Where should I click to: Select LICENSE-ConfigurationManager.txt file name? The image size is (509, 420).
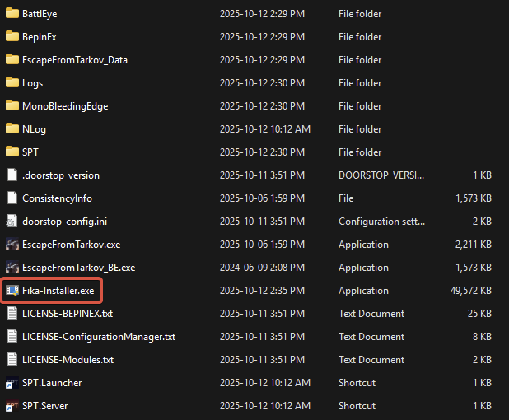pyautogui.click(x=99, y=337)
